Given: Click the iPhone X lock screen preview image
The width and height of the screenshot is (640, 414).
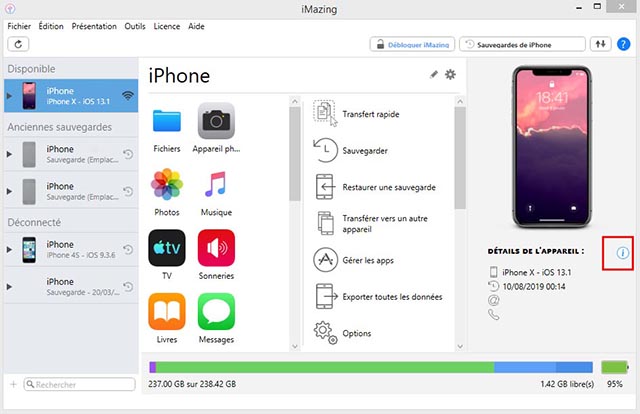Looking at the screenshot, I should click(x=552, y=147).
